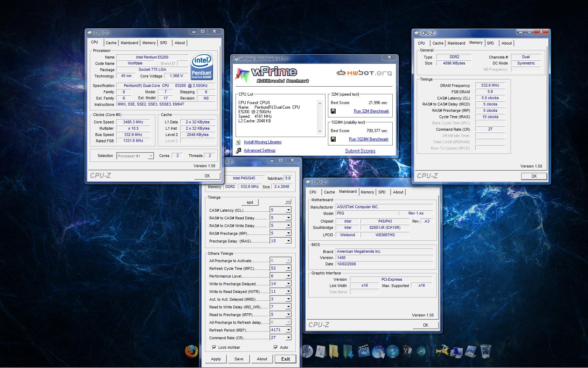
Task: Click the Run 32M Benchmark link
Action: coord(371,111)
